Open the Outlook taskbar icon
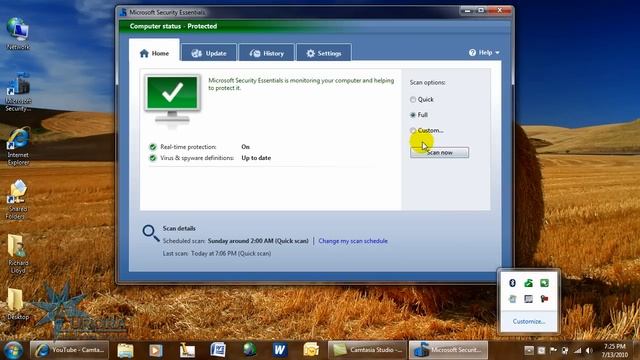Image resolution: width=640 pixels, height=360 pixels. coord(311,350)
